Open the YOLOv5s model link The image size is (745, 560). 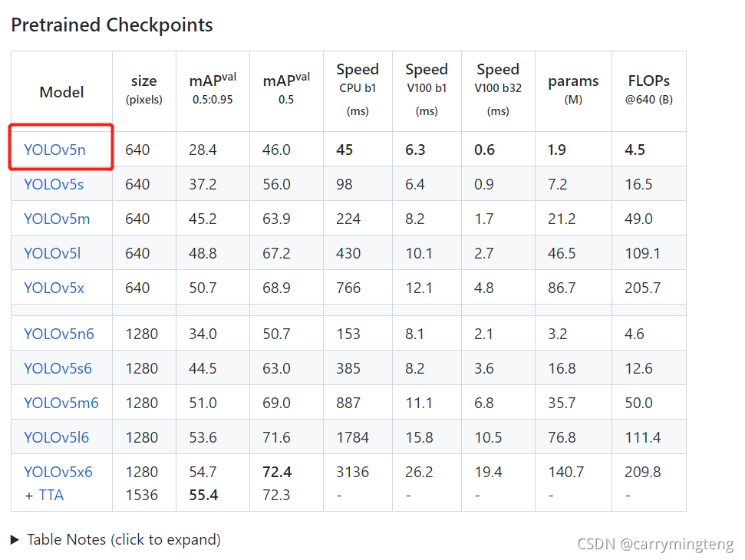pyautogui.click(x=54, y=184)
